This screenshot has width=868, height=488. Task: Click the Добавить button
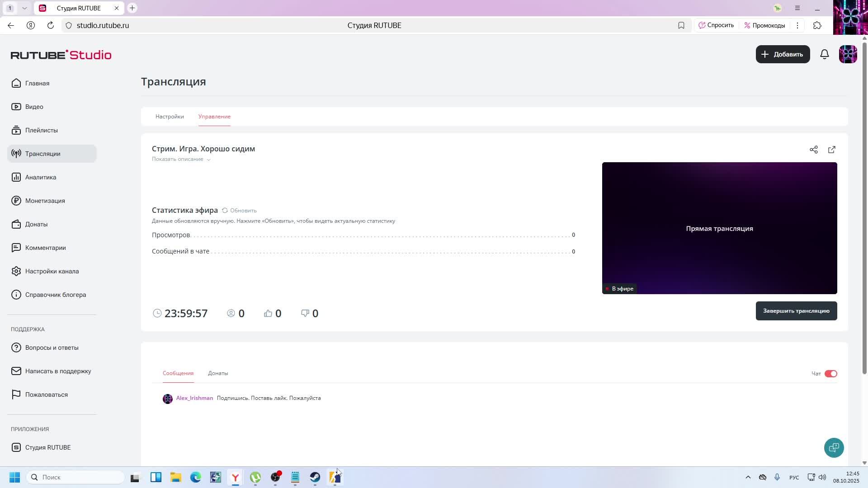pyautogui.click(x=783, y=54)
